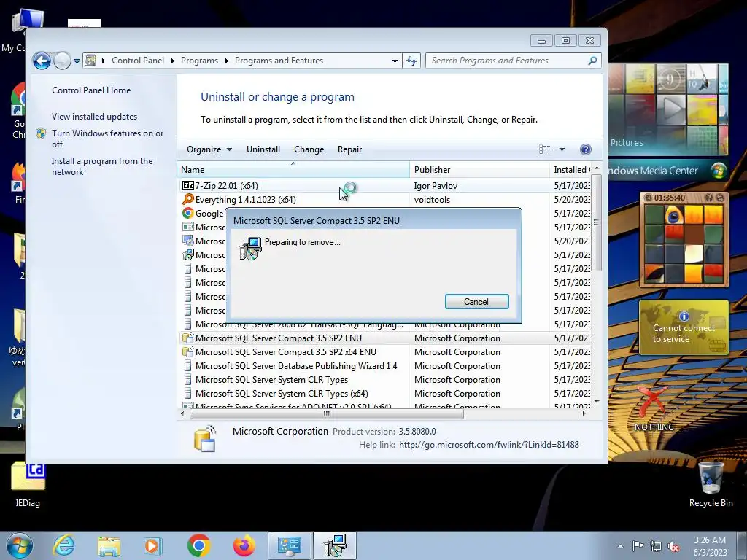Click the Back navigation arrow

42,61
